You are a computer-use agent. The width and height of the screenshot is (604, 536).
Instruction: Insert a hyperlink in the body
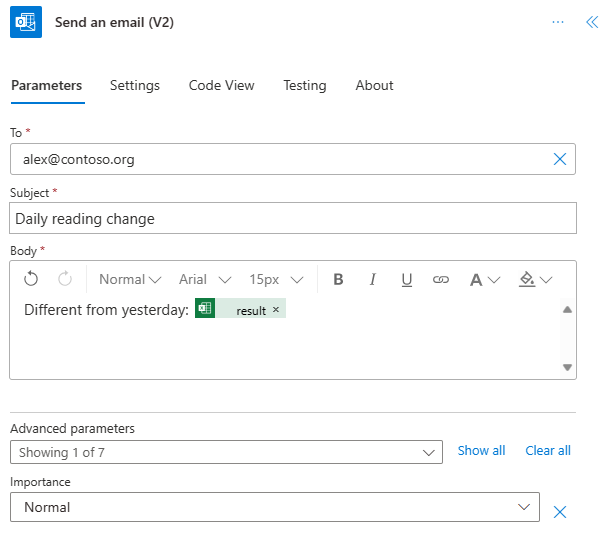[441, 280]
